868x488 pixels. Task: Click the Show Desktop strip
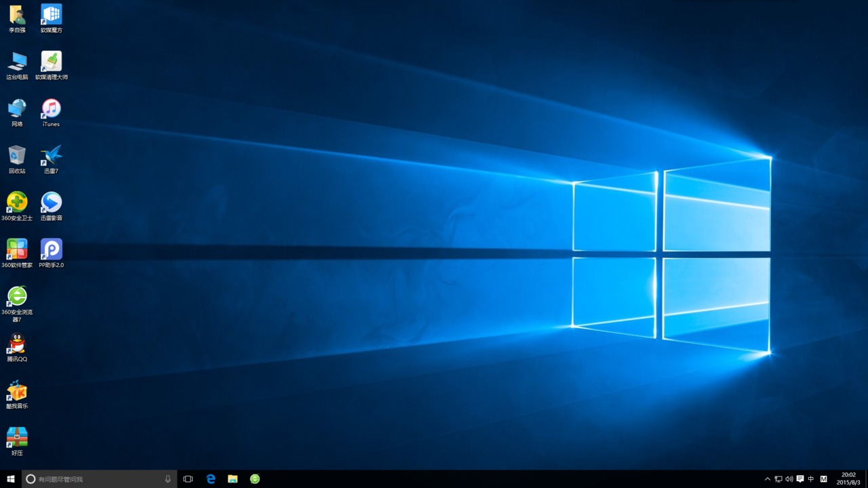click(x=866, y=479)
